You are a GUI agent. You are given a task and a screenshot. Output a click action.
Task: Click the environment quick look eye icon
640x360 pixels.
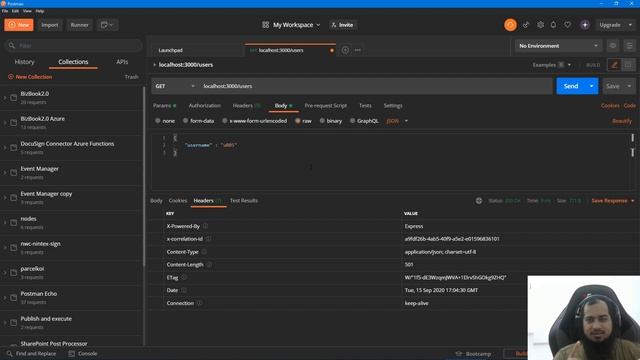(613, 46)
